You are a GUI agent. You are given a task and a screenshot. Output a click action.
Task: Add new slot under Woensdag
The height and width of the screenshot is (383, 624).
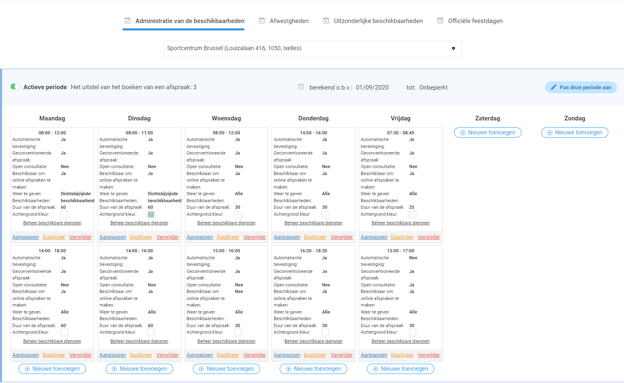pos(226,369)
